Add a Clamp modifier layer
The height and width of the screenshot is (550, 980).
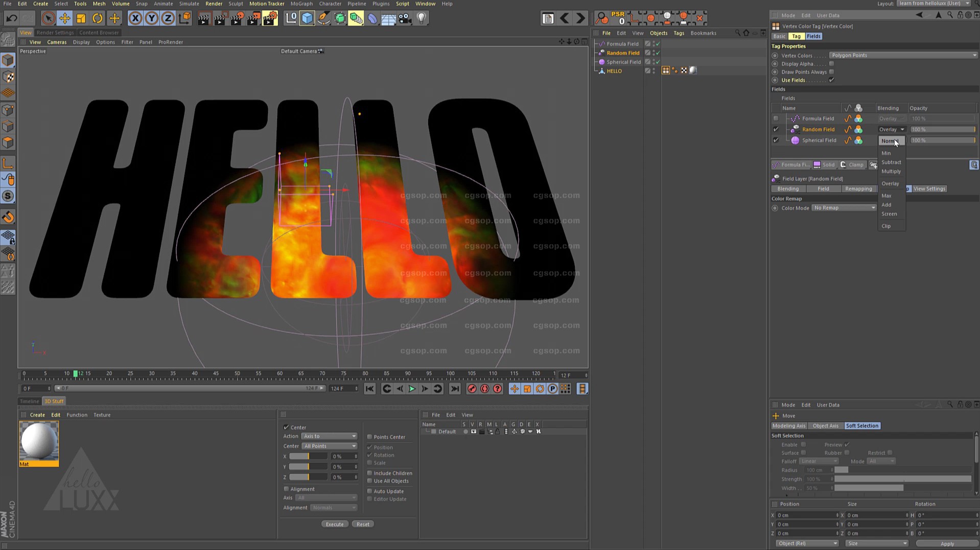[852, 165]
